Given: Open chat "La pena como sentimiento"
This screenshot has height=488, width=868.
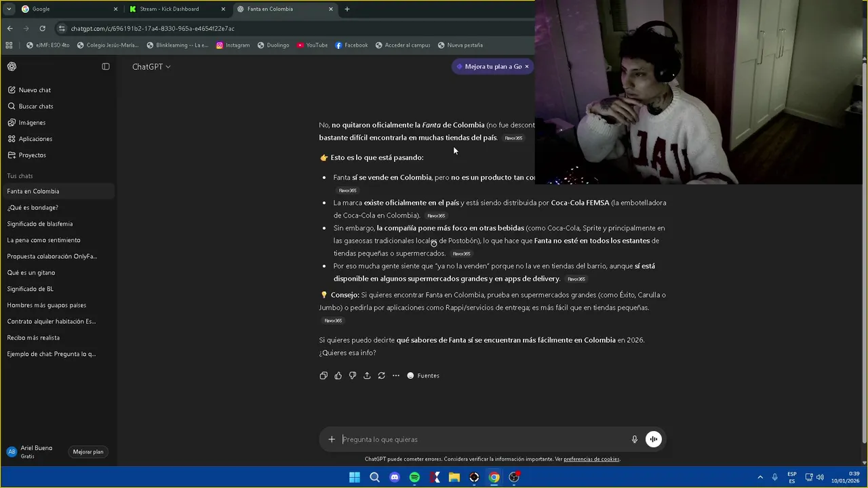Looking at the screenshot, I should (x=58, y=240).
